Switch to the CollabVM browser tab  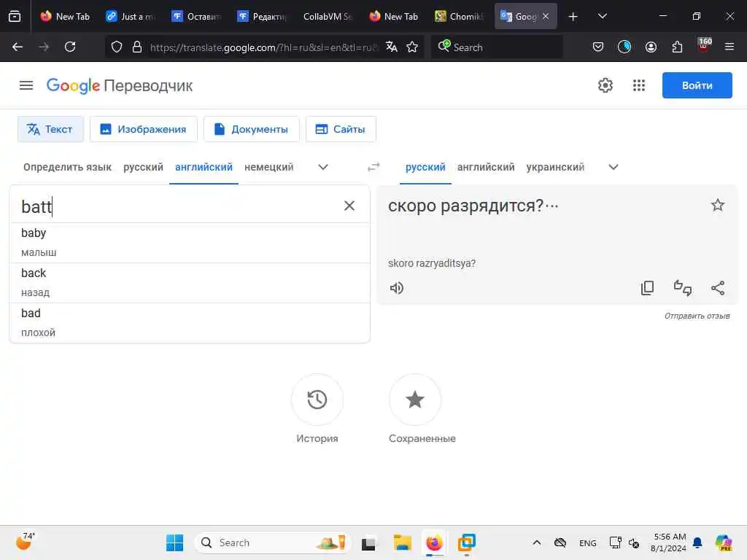pos(328,16)
